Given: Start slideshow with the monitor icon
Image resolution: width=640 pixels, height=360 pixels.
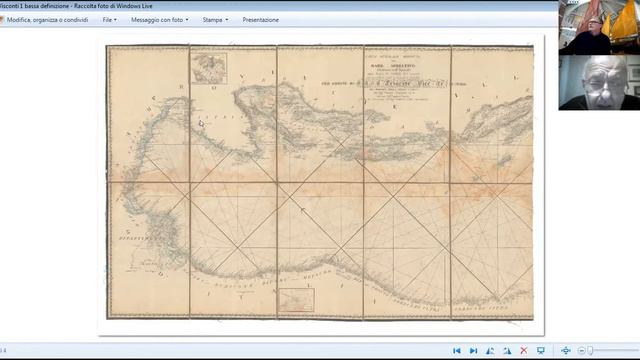Looking at the screenshot, I should 541,351.
